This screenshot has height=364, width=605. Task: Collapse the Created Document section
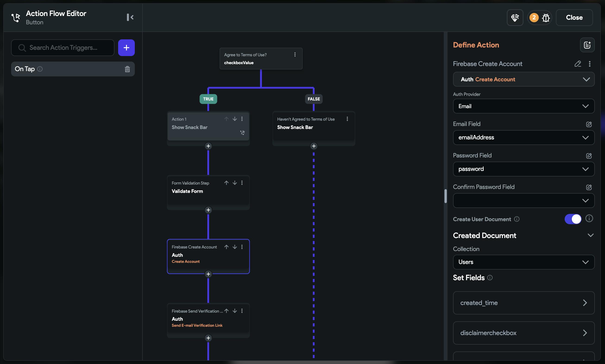(x=590, y=235)
